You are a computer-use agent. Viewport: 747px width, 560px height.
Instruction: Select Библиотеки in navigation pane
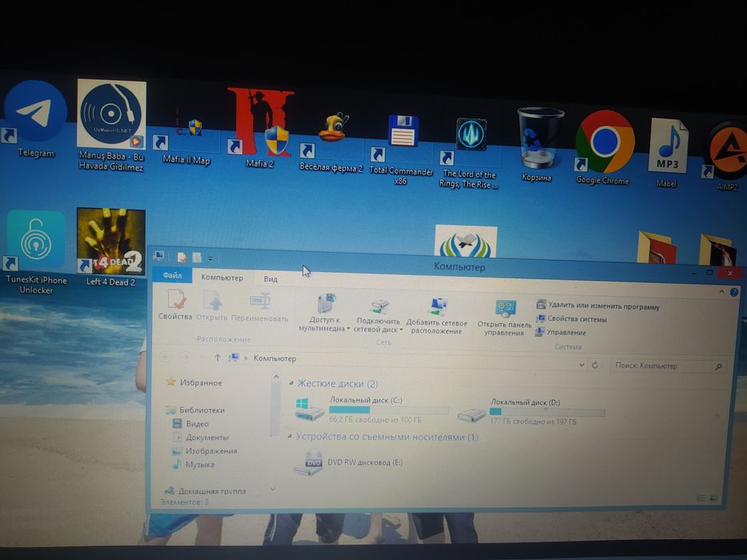pos(195,410)
